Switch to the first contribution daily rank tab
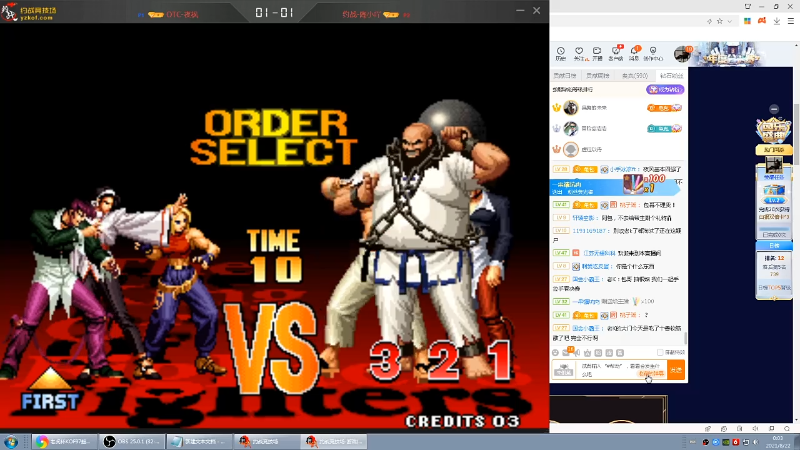The height and width of the screenshot is (450, 800). point(565,76)
